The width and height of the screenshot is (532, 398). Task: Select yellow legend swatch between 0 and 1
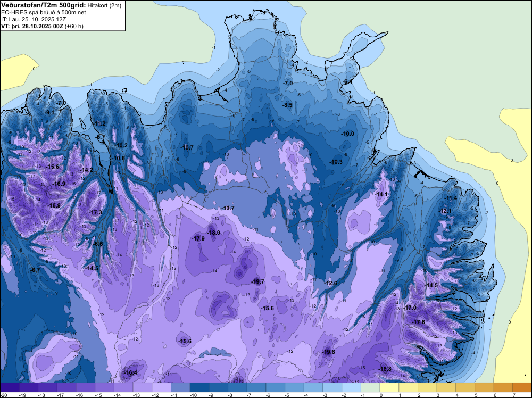click(389, 387)
